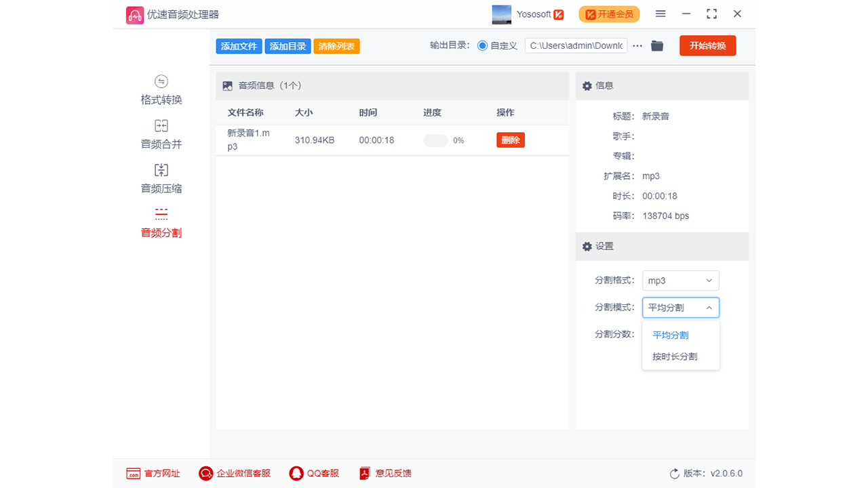The width and height of the screenshot is (868, 488).
Task: Click the 开通会员 membership banner
Action: coord(608,14)
